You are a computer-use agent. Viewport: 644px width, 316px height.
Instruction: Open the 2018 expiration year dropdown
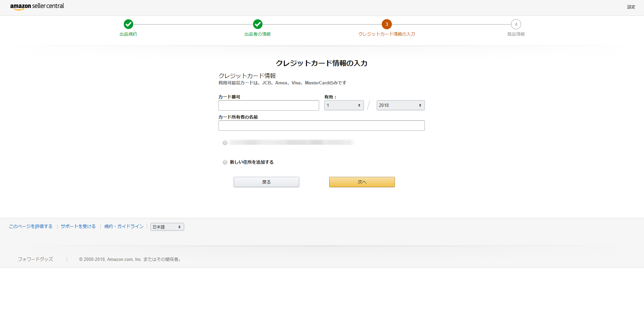click(x=400, y=105)
